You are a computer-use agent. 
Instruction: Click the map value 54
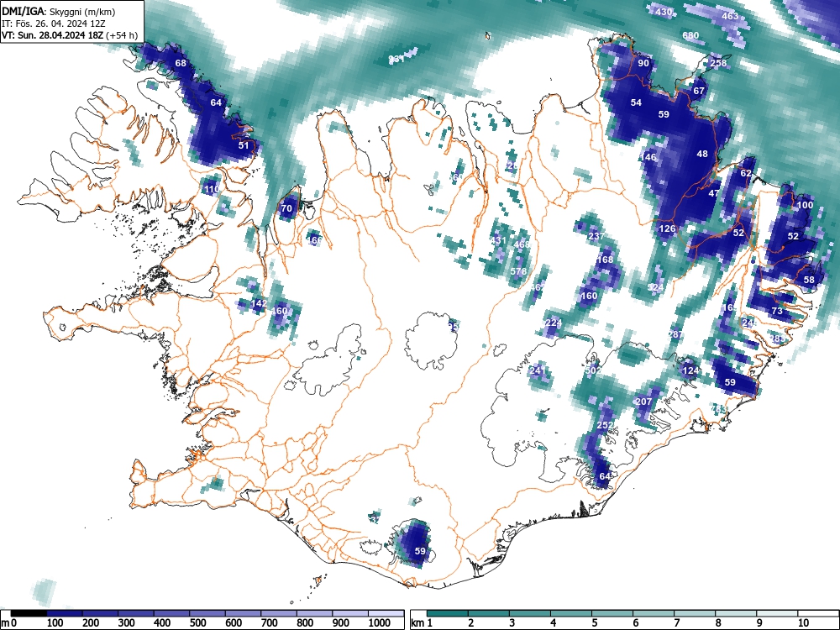pyautogui.click(x=636, y=102)
